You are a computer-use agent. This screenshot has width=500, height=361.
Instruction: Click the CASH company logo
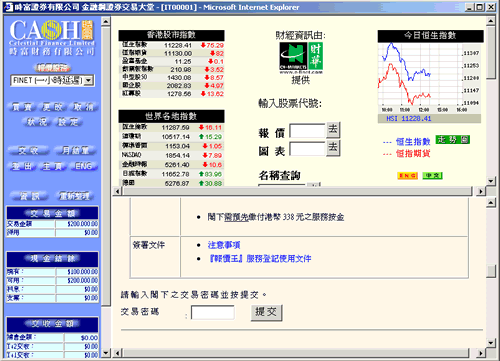pos(52,37)
